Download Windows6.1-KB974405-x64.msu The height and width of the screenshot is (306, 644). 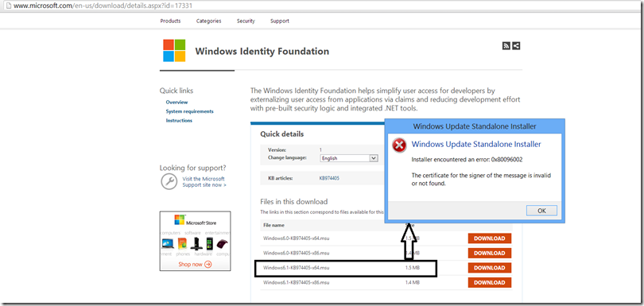pos(490,268)
